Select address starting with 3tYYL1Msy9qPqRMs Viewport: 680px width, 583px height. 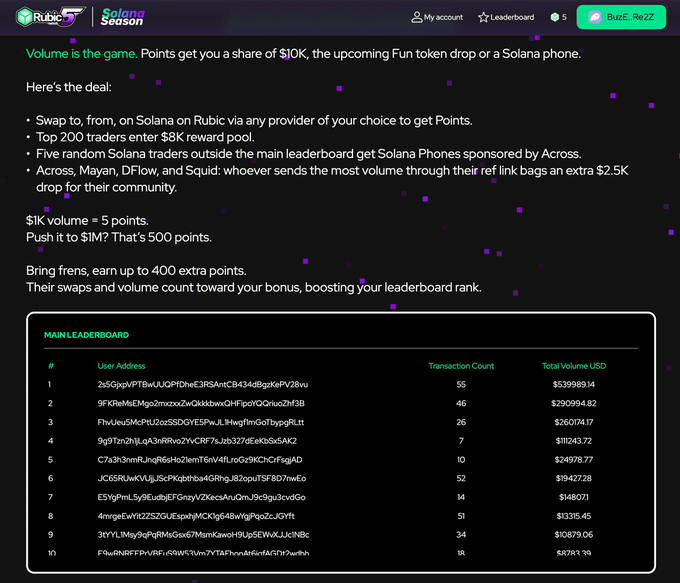point(203,535)
